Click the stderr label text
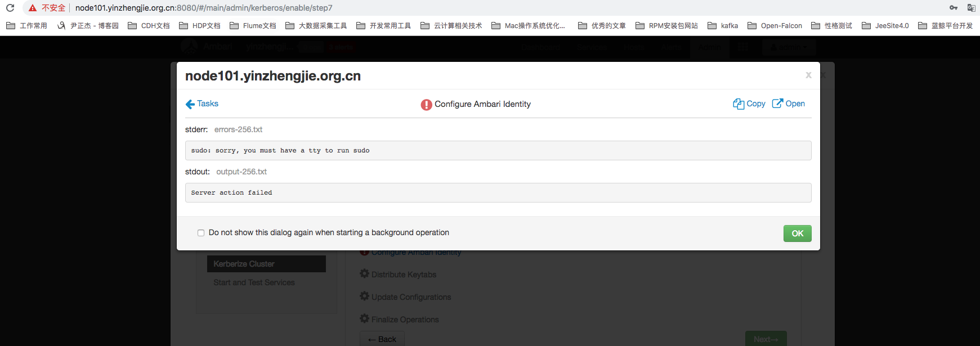The image size is (980, 346). [x=196, y=129]
